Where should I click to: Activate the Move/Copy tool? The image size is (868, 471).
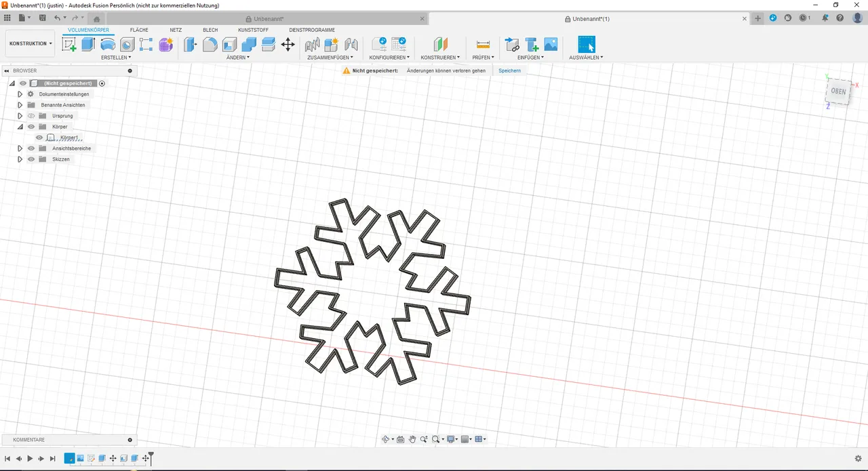(288, 44)
